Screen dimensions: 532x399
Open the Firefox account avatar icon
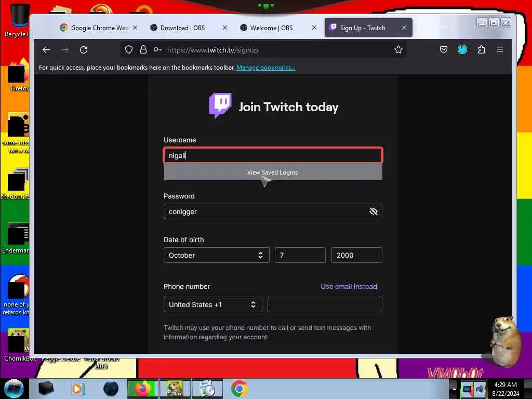(462, 49)
